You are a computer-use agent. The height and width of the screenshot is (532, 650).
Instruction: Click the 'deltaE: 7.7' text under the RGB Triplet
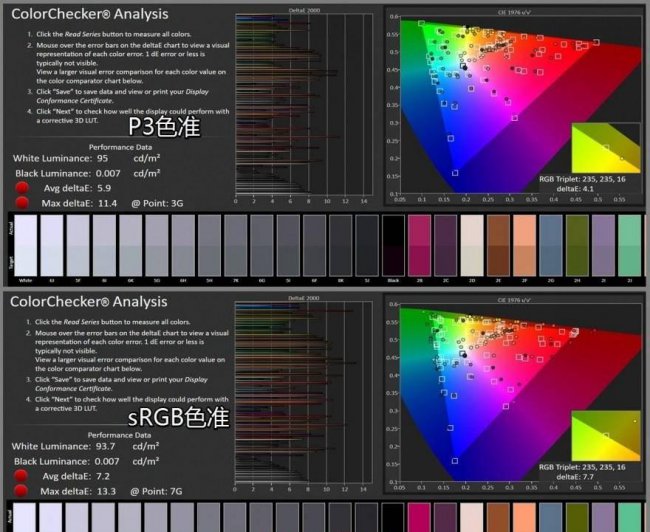(575, 477)
